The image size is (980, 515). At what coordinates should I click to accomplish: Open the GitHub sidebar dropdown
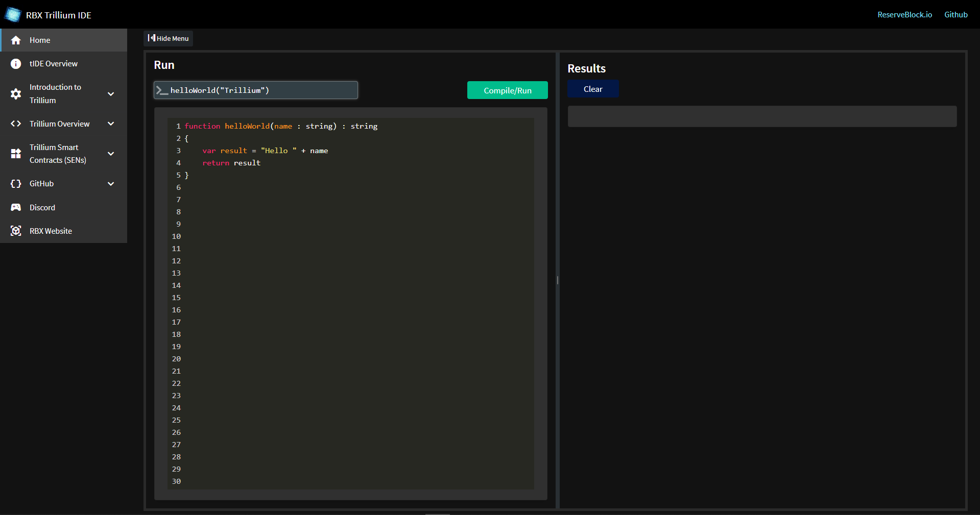pos(111,184)
